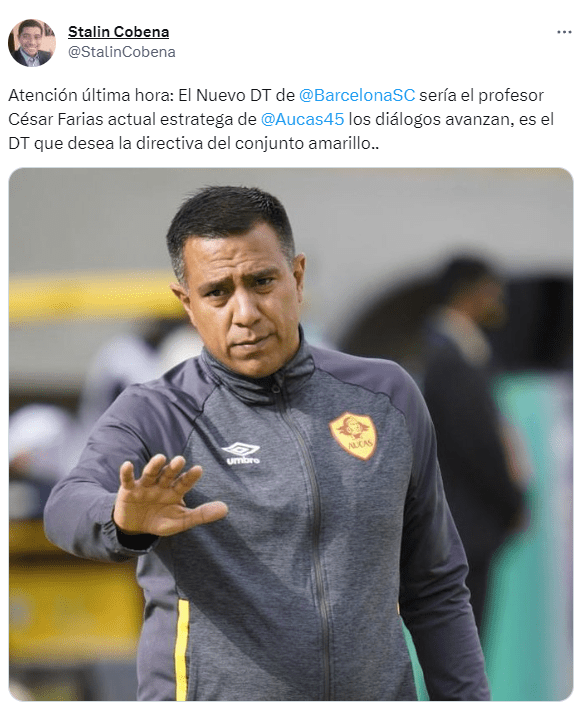Open the Stalin Cobena display name link
This screenshot has width=582, height=707.
[119, 32]
